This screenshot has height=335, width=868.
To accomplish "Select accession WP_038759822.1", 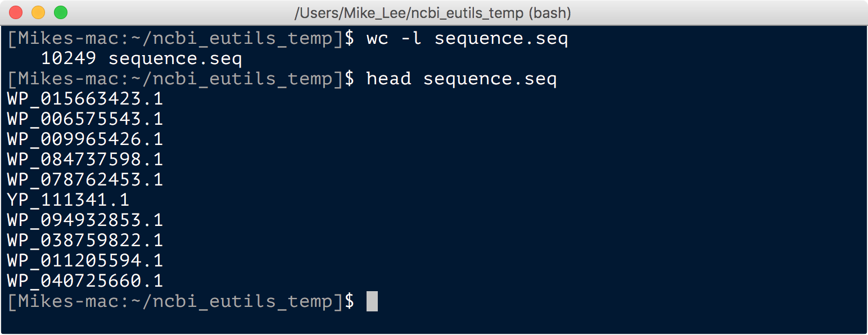I will [85, 241].
